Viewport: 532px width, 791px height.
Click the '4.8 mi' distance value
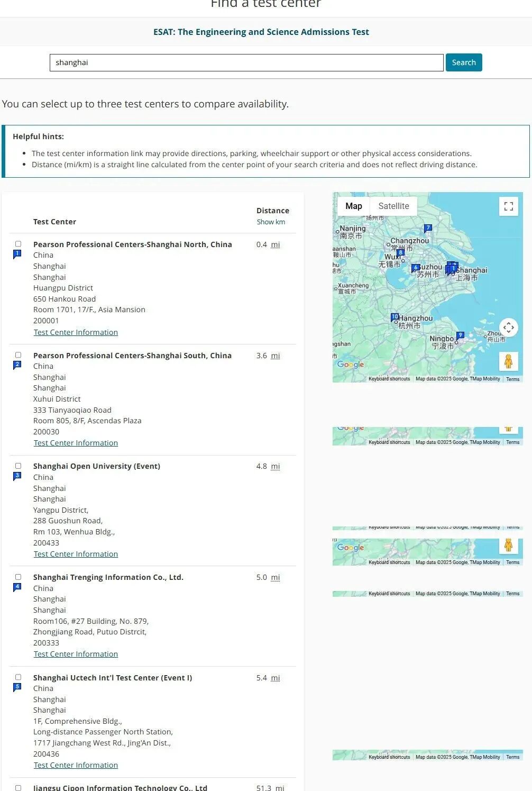click(x=268, y=466)
